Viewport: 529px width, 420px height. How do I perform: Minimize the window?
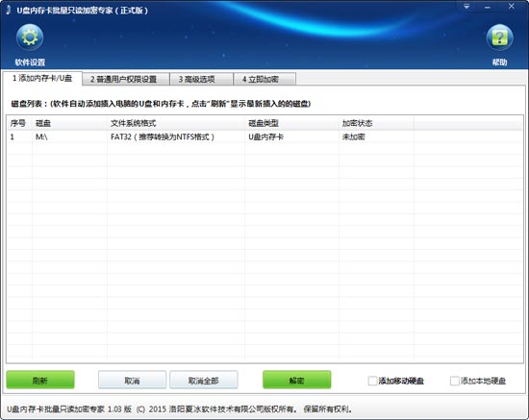point(488,7)
